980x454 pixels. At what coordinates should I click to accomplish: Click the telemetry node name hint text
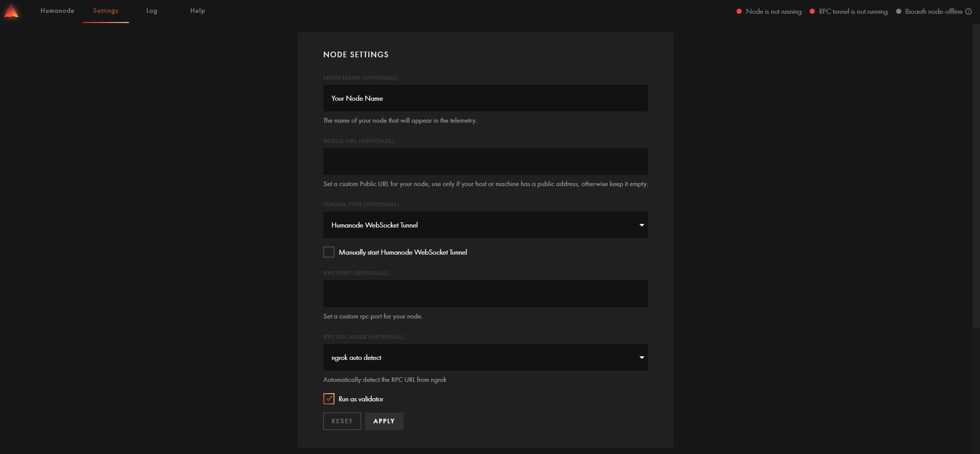click(x=400, y=121)
